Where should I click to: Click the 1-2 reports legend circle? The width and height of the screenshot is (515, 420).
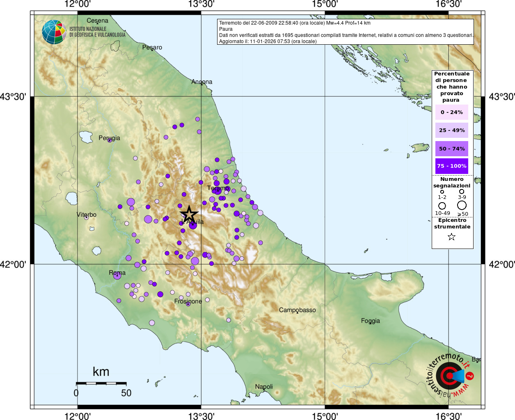(x=442, y=192)
